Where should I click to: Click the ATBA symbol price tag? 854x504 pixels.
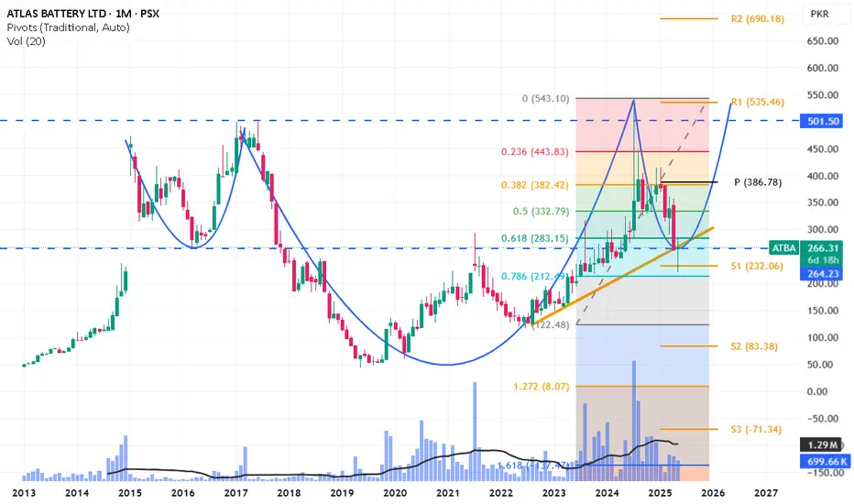click(x=783, y=248)
